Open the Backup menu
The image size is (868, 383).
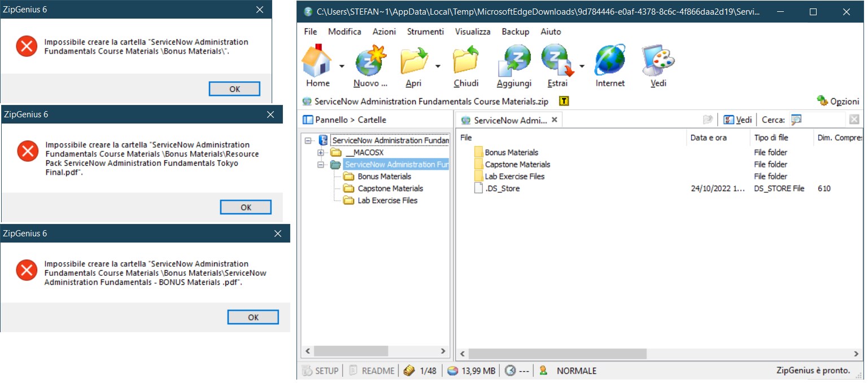[515, 32]
